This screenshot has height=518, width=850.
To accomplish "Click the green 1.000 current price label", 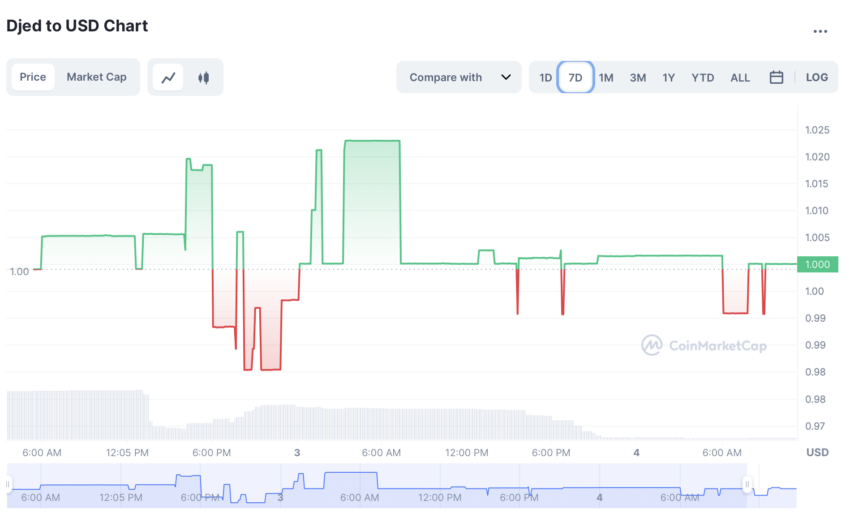I will coord(817,264).
